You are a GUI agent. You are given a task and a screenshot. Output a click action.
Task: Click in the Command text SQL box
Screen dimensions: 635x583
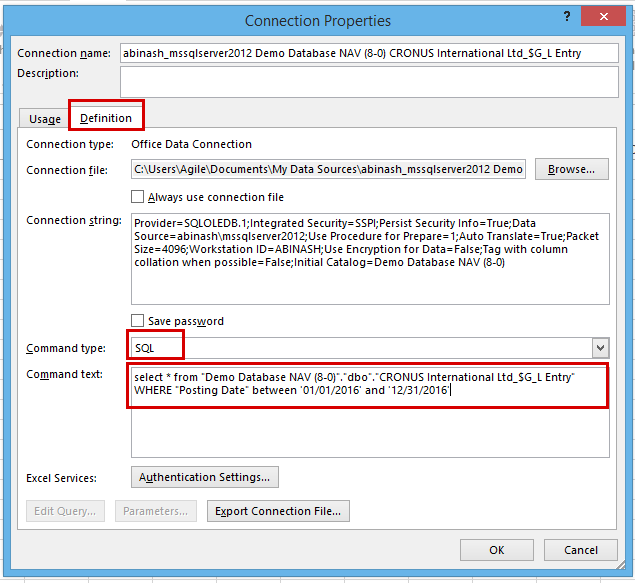370,412
